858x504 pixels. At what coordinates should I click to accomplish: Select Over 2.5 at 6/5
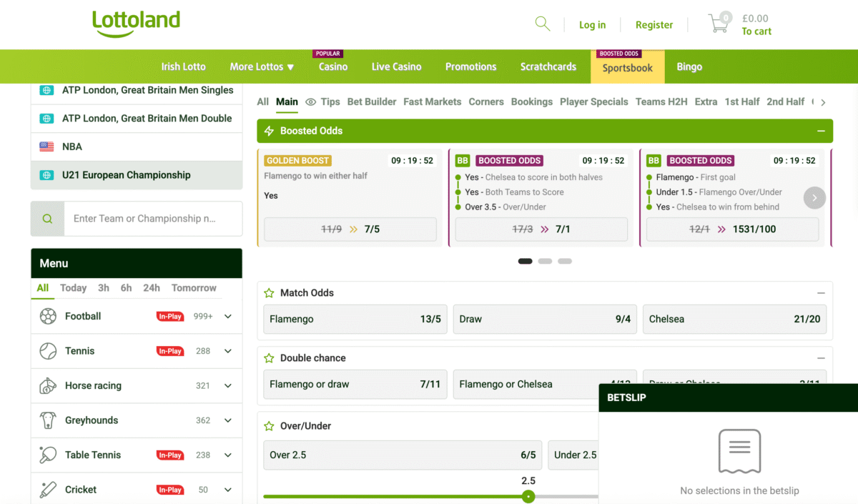(x=403, y=455)
